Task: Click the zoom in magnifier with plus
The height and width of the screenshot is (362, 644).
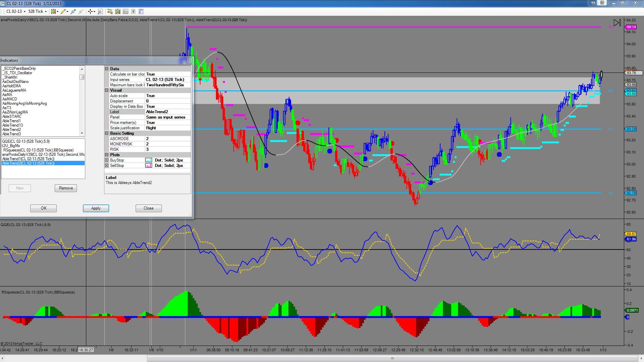Action: click(73, 11)
